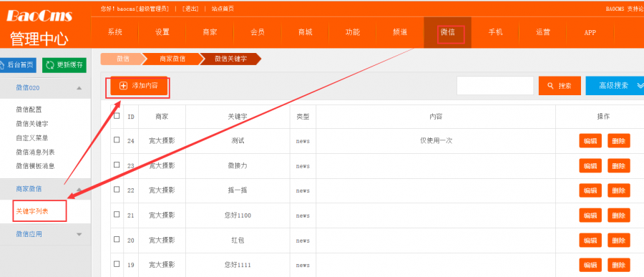Edit the 微接力 keyword row
The height and width of the screenshot is (277, 644).
point(590,166)
